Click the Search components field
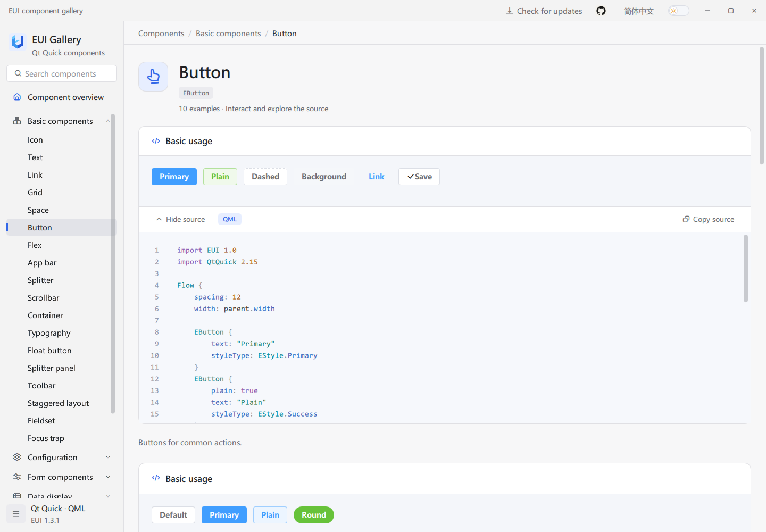 point(62,73)
